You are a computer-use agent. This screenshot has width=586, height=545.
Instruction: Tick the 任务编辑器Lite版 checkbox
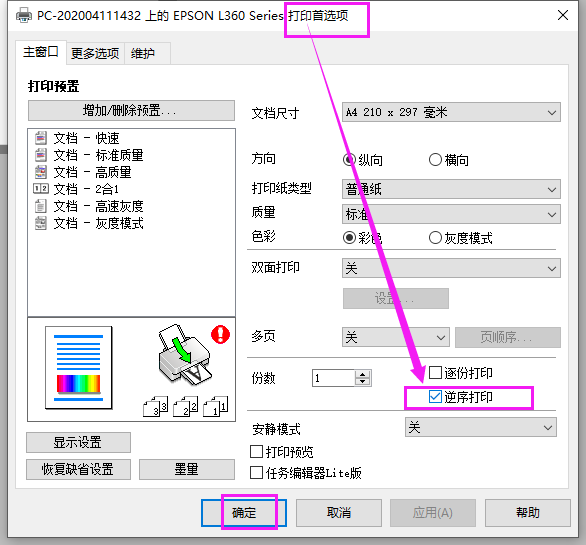pyautogui.click(x=256, y=472)
